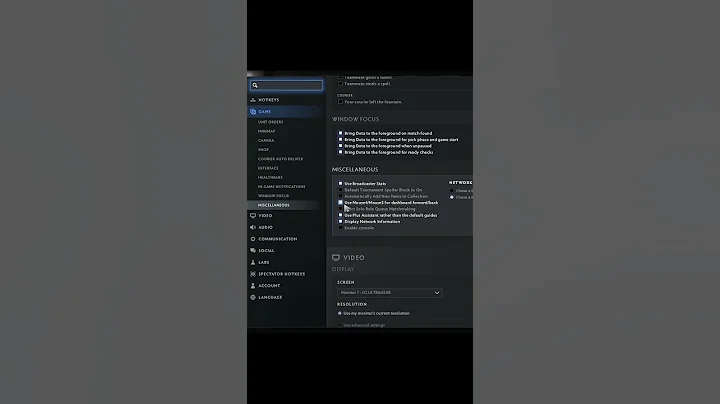Screen dimensions: 720x404
Task: Toggle 'Bring Dota to the foreground on match found'
Action: coord(340,133)
